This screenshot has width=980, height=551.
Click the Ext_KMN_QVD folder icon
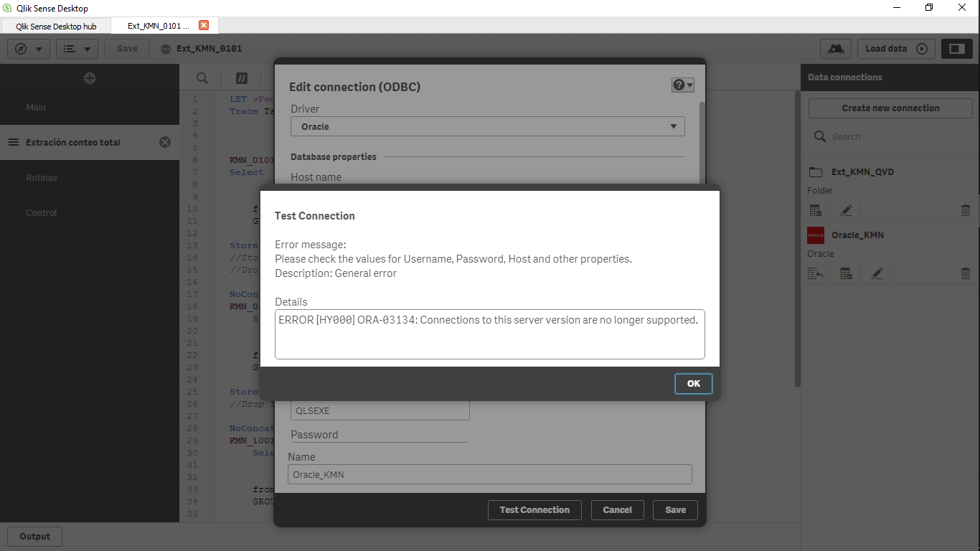[815, 172]
